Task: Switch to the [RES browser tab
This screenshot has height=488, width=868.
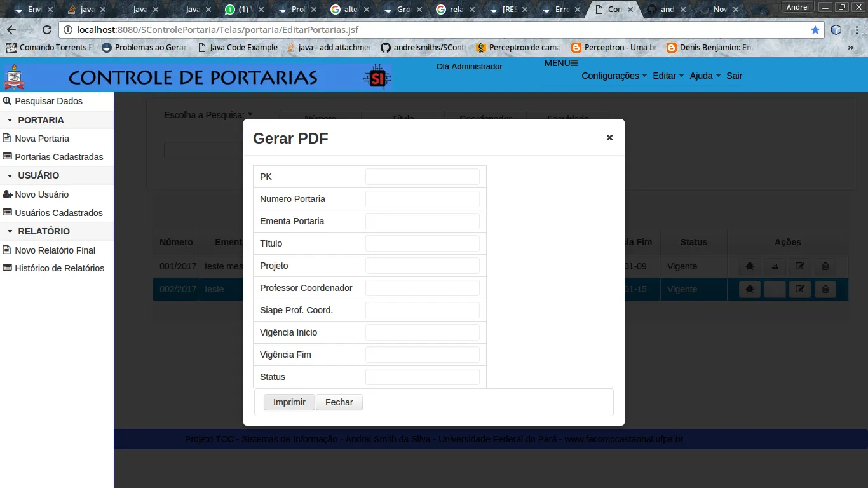Action: point(508,10)
